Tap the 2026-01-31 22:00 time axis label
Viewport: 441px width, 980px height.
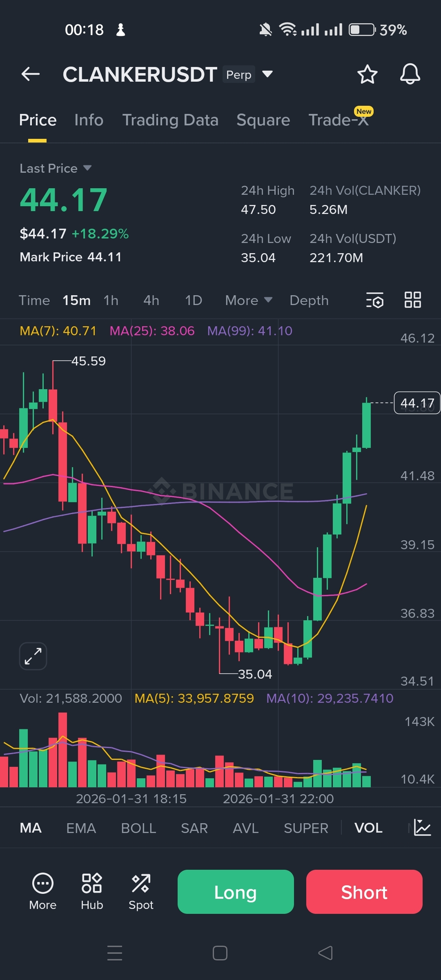[x=278, y=798]
